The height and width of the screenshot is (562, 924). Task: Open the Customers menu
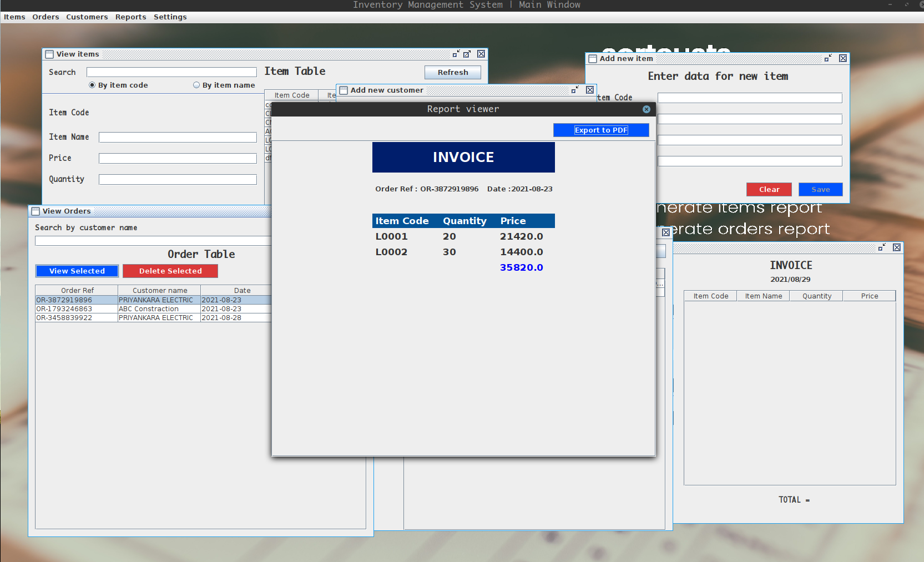click(x=87, y=17)
